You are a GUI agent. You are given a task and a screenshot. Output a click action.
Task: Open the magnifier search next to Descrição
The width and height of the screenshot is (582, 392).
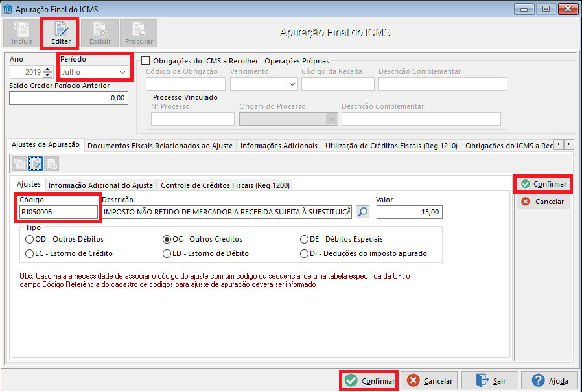pos(362,212)
